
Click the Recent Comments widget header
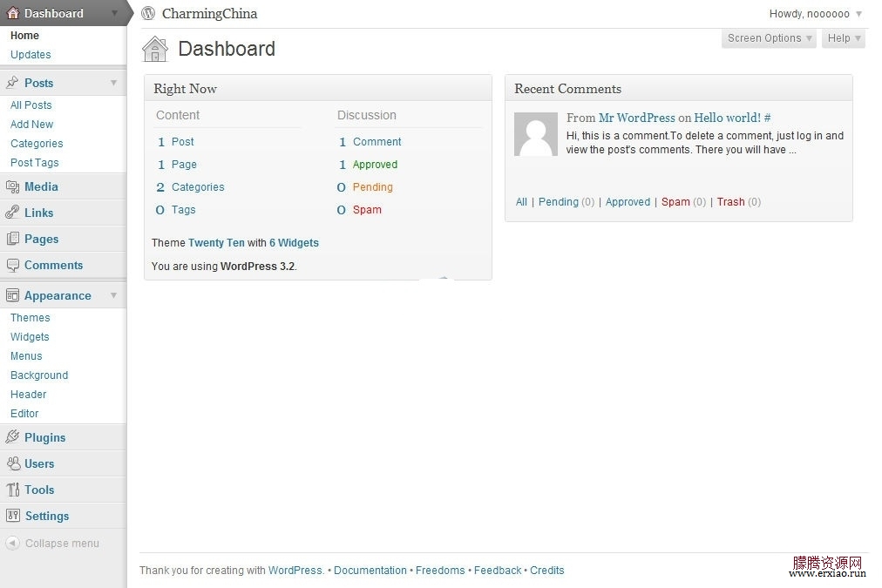678,88
